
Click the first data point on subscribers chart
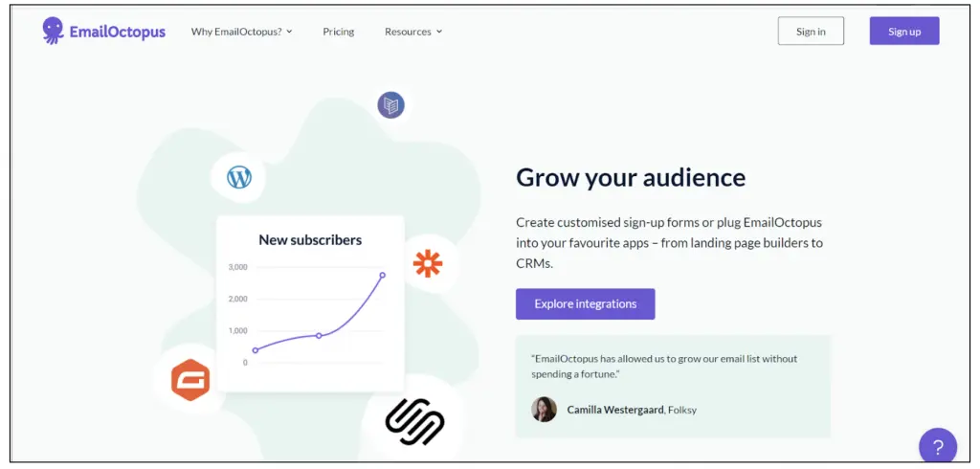point(256,350)
